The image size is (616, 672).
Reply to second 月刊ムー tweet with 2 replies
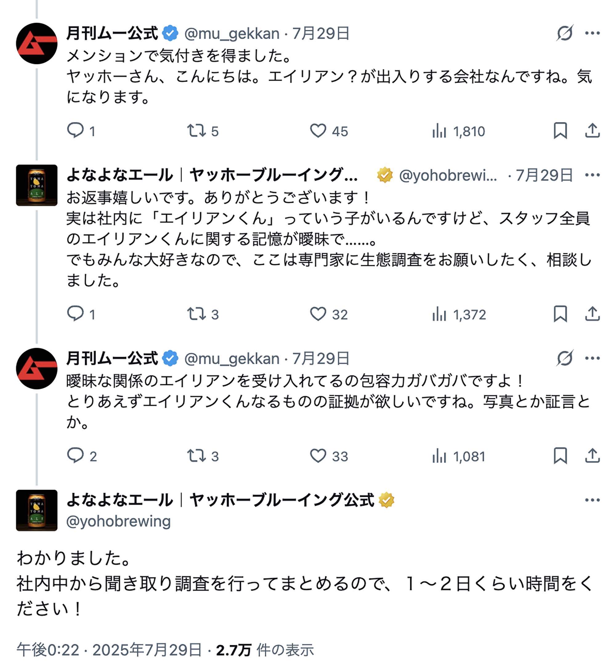75,456
